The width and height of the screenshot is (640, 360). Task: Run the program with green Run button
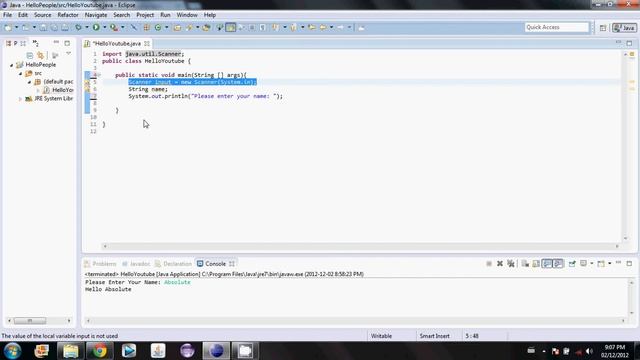tap(96, 27)
